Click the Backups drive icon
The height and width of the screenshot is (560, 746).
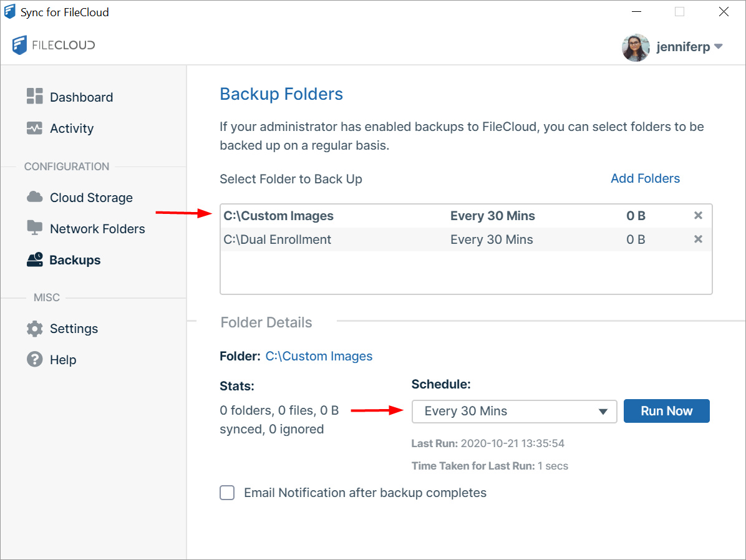click(34, 259)
